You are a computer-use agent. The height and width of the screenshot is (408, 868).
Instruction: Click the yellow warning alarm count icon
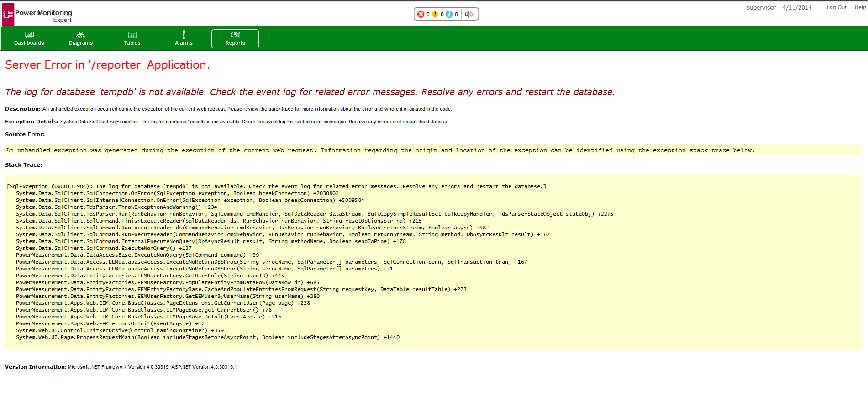click(435, 14)
